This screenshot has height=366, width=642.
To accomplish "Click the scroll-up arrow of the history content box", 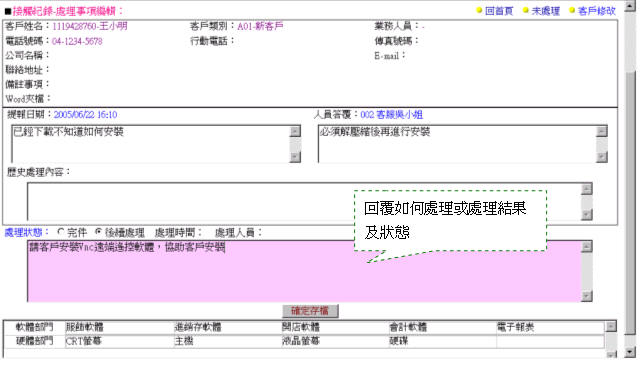I will [x=587, y=189].
